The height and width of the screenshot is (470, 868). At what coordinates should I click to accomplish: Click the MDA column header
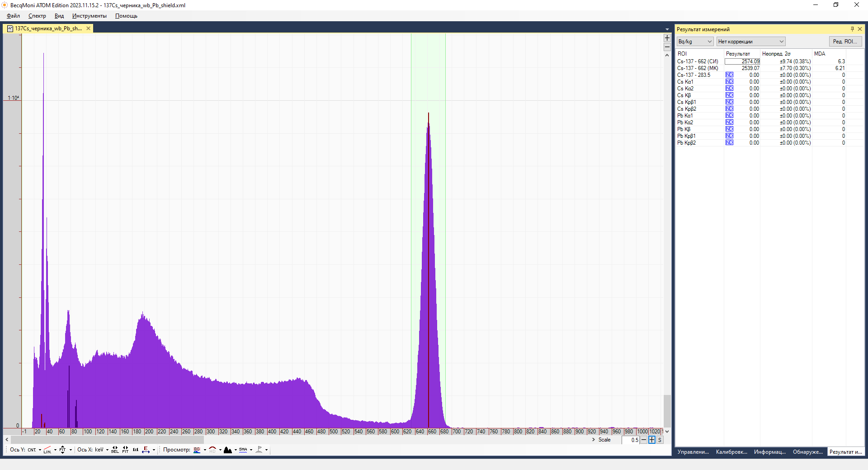pos(829,54)
